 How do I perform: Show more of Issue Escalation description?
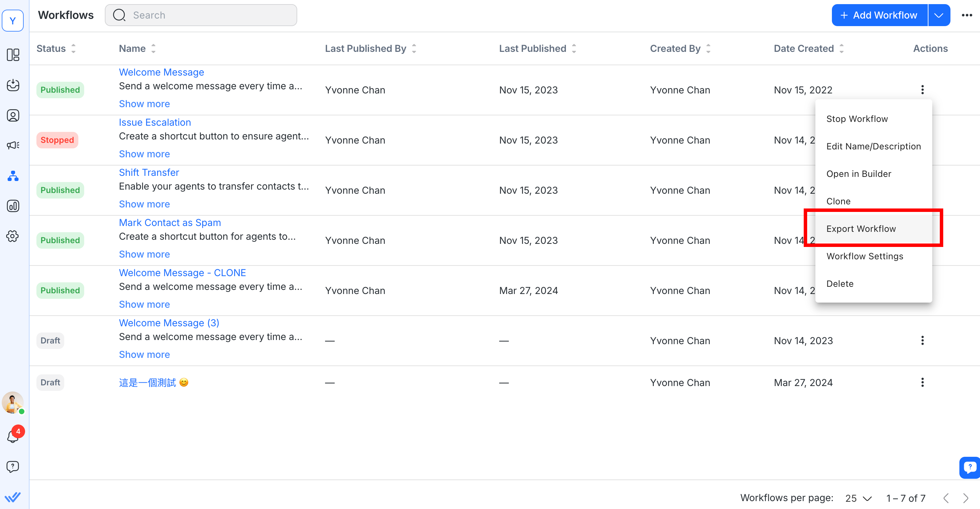(144, 154)
